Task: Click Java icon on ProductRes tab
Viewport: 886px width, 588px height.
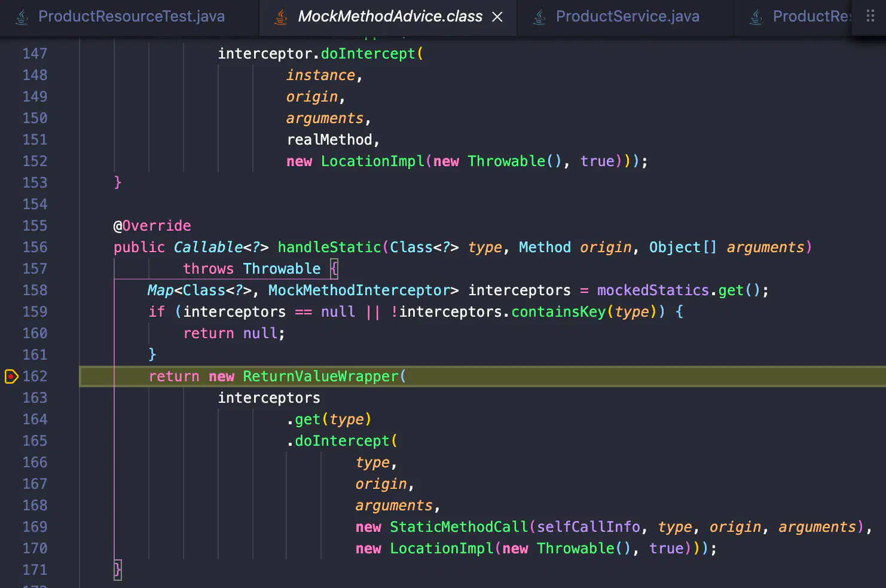Action: [756, 17]
